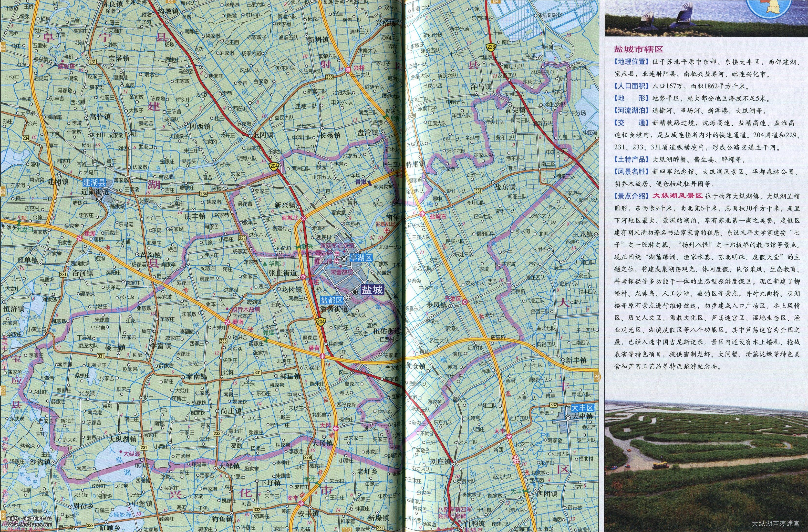Click the 229 road number shield
Image resolution: width=808 pixels, height=532 pixels.
308,457
